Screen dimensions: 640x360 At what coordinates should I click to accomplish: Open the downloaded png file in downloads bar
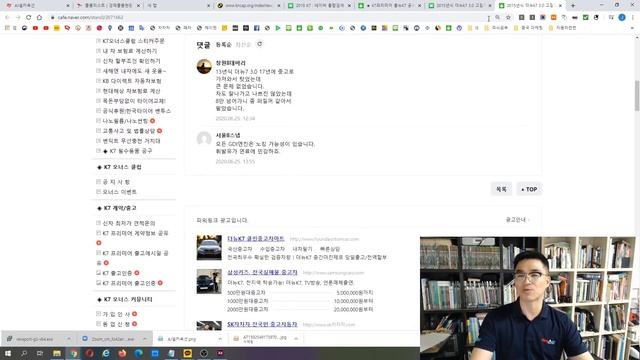183,339
